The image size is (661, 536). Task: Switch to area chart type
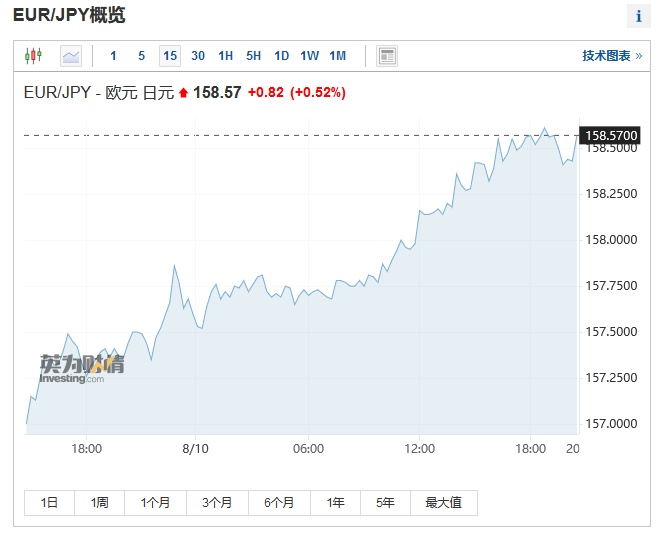70,56
